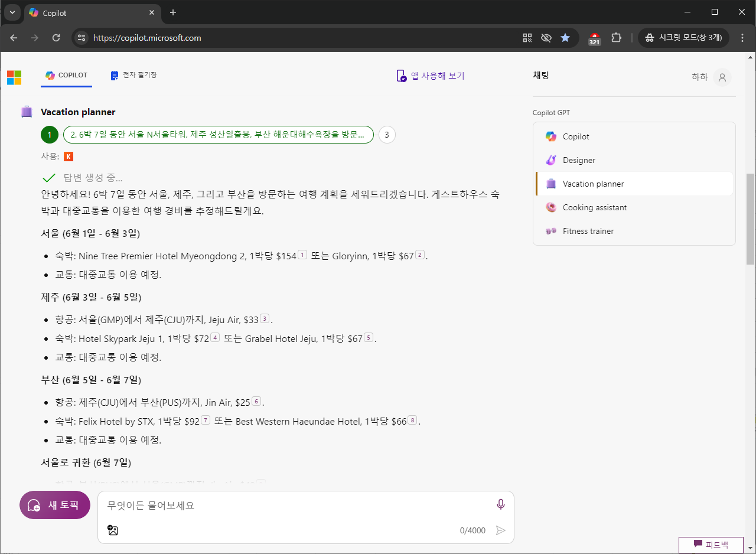The width and height of the screenshot is (756, 554).
Task: Click the page vertical scrollbar thumb
Action: coord(751,219)
